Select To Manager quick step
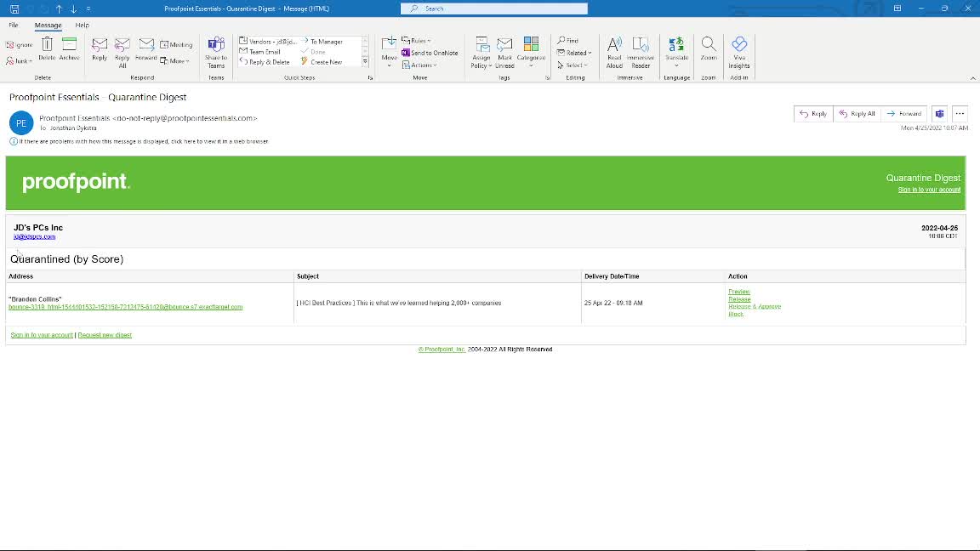980x551 pixels. [x=322, y=42]
